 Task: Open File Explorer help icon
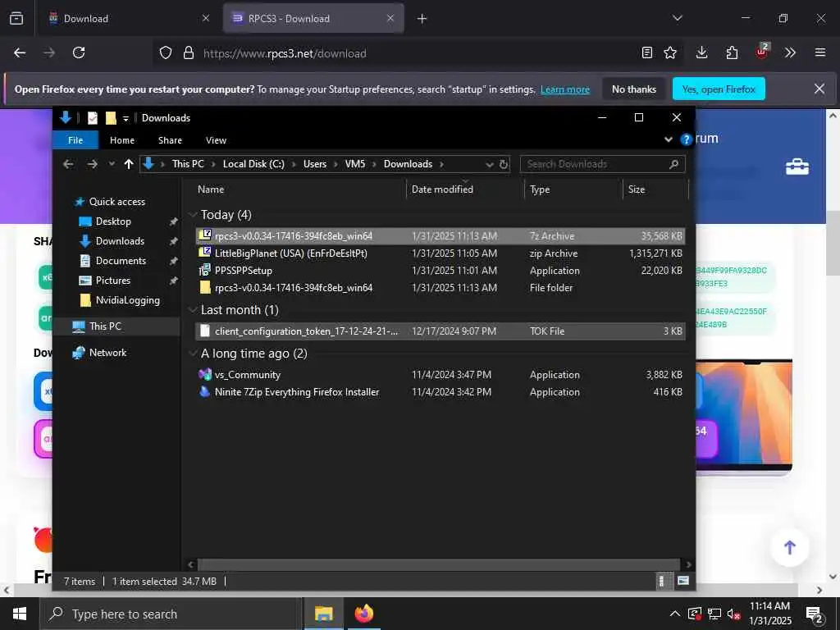pyautogui.click(x=687, y=139)
